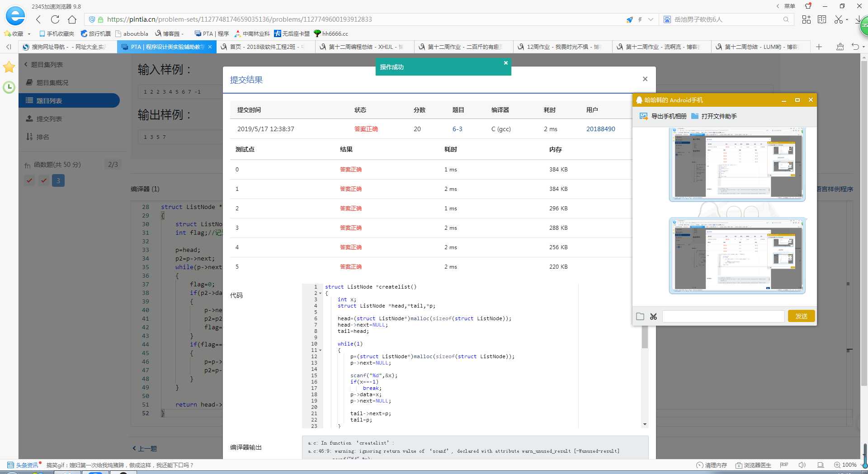868x474 pixels.
Task: Click the security shield icon in address bar
Action: [x=92, y=19]
